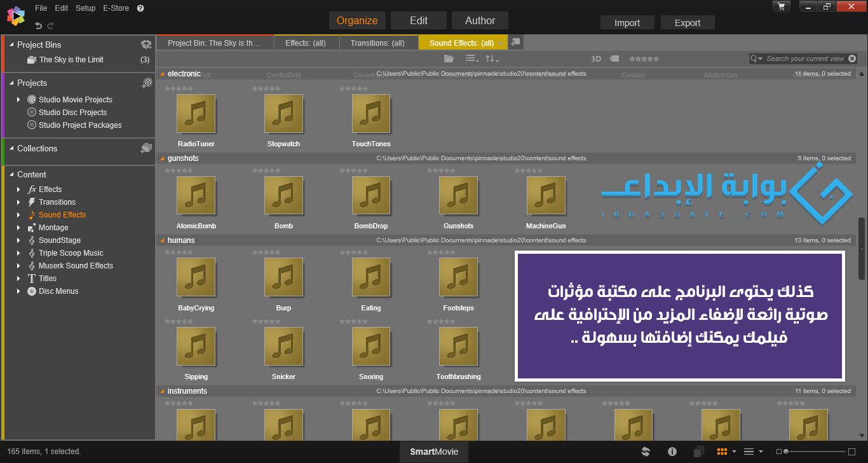The height and width of the screenshot is (463, 868).
Task: Click the undo arrow icon
Action: (39, 25)
